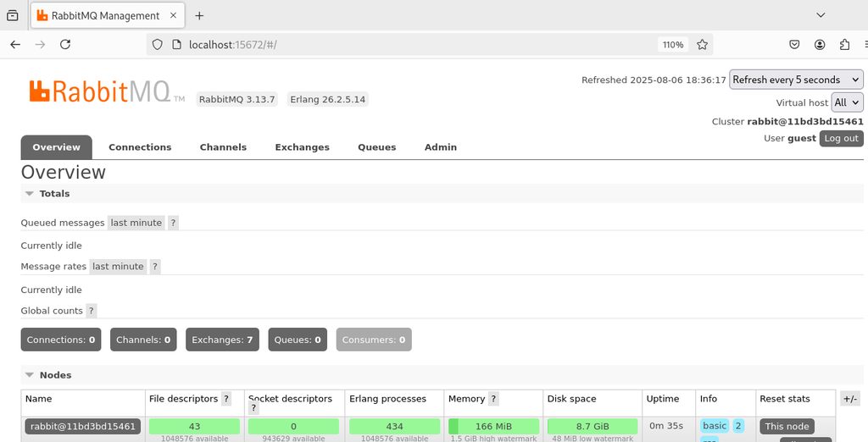Click the browser forward arrow
This screenshot has height=442, width=868.
[40, 45]
